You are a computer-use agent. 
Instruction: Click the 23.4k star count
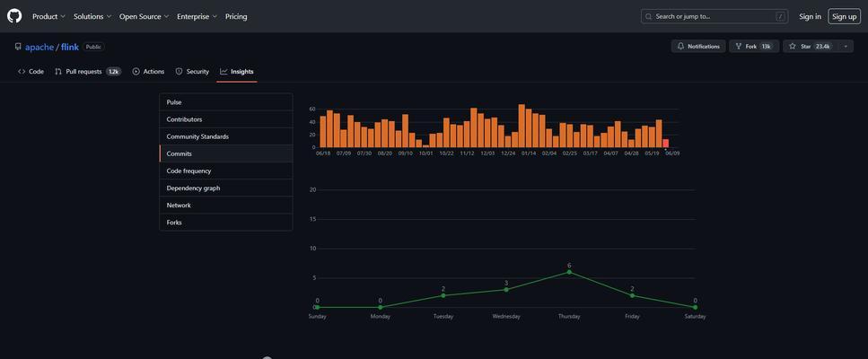click(x=823, y=47)
